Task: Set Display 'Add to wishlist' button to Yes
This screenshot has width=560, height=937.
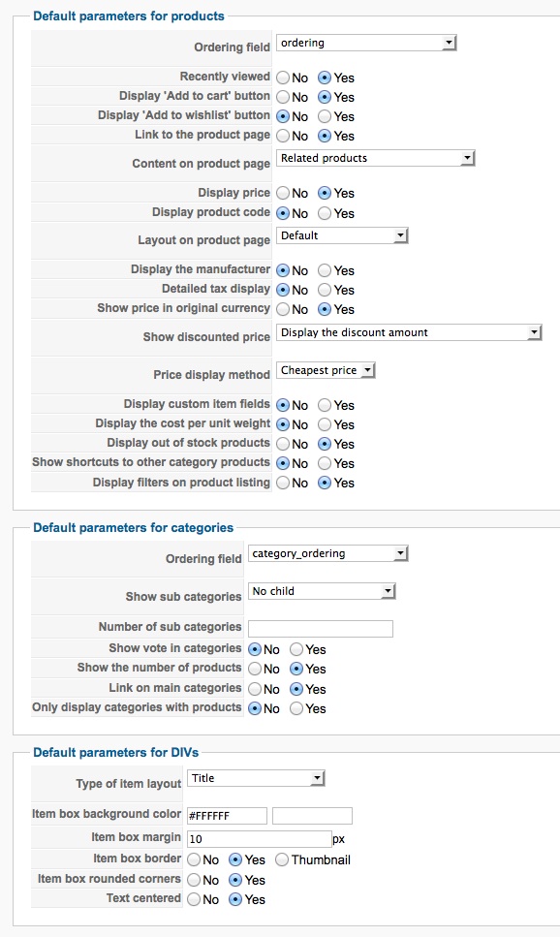Action: pos(325,116)
